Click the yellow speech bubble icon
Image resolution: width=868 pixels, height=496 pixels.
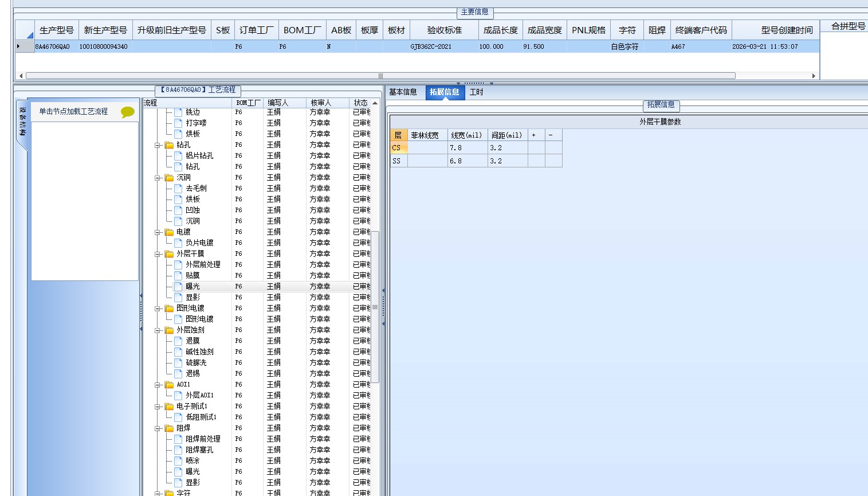[127, 112]
